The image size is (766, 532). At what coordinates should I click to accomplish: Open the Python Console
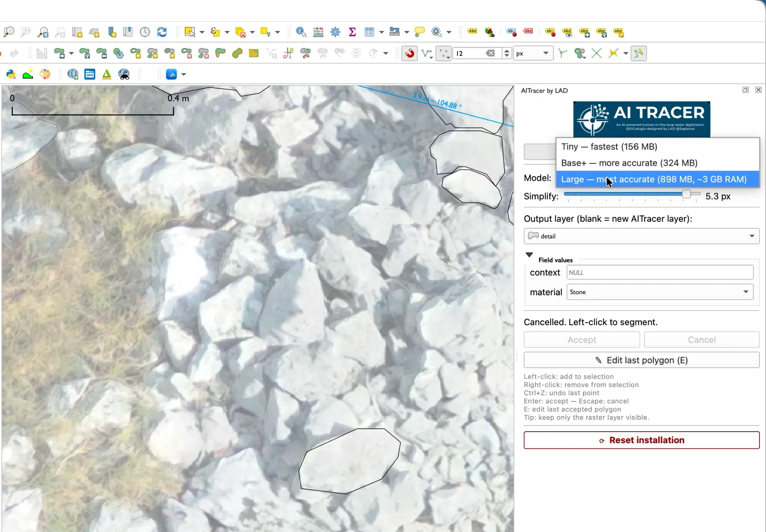11,74
